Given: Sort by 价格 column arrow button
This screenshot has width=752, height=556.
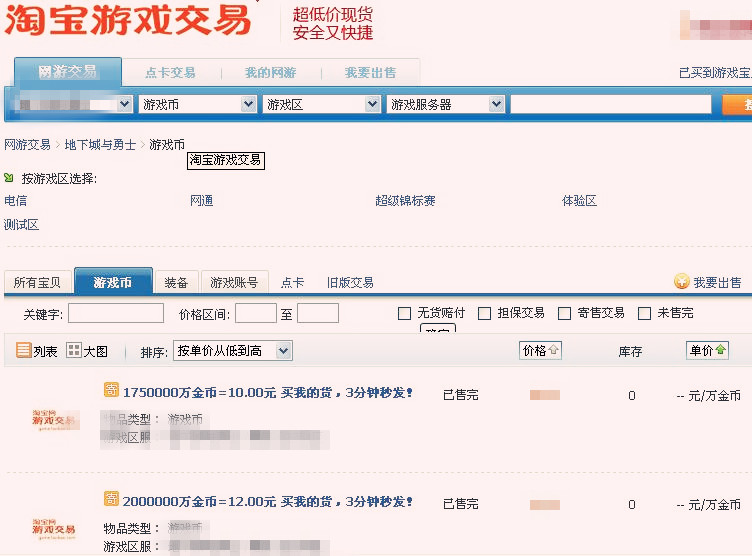Looking at the screenshot, I should pos(540,350).
